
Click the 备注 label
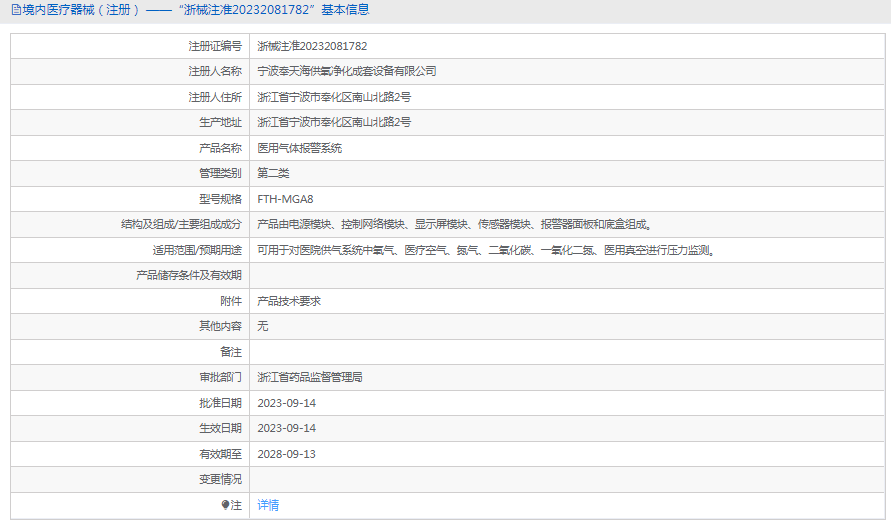pyautogui.click(x=231, y=352)
